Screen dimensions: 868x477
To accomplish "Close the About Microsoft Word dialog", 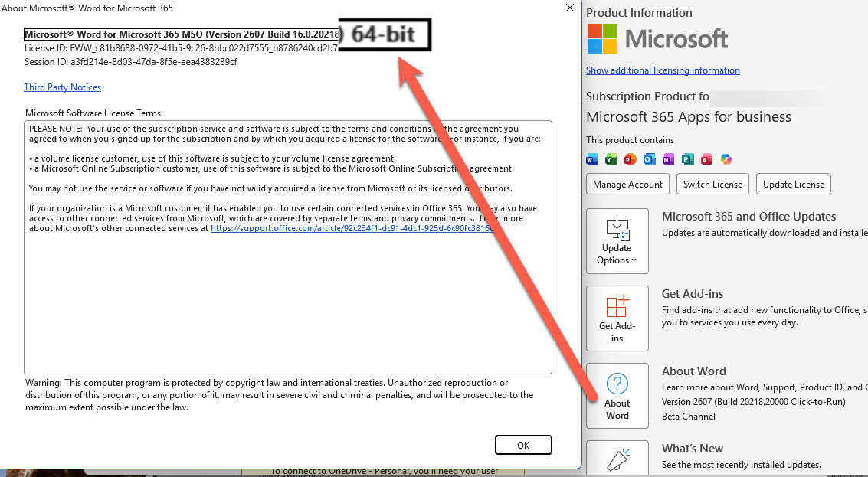I will pos(570,8).
